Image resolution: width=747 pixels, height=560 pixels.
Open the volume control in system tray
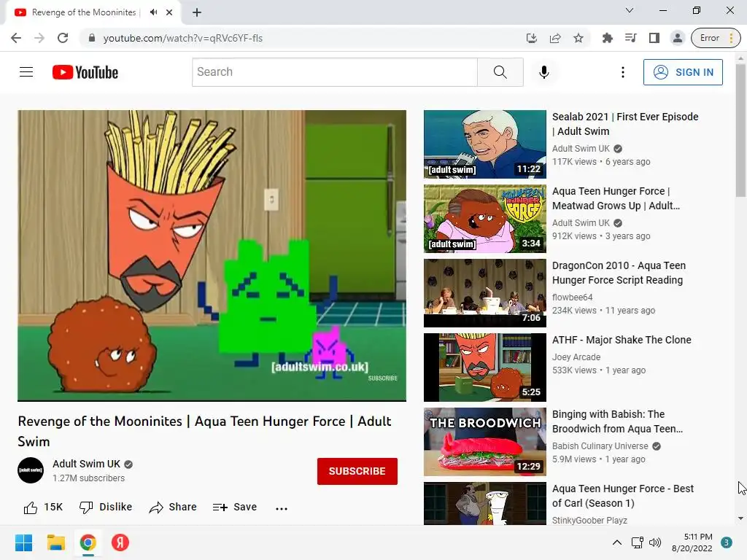(655, 542)
